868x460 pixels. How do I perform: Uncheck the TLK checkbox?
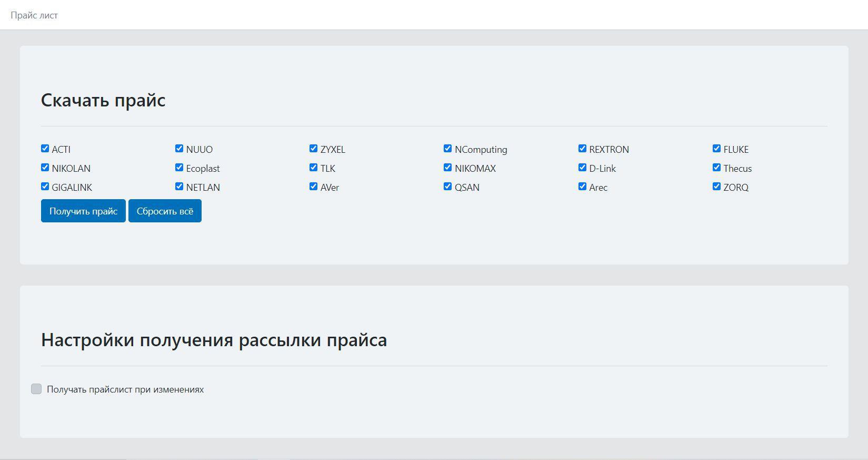point(313,168)
